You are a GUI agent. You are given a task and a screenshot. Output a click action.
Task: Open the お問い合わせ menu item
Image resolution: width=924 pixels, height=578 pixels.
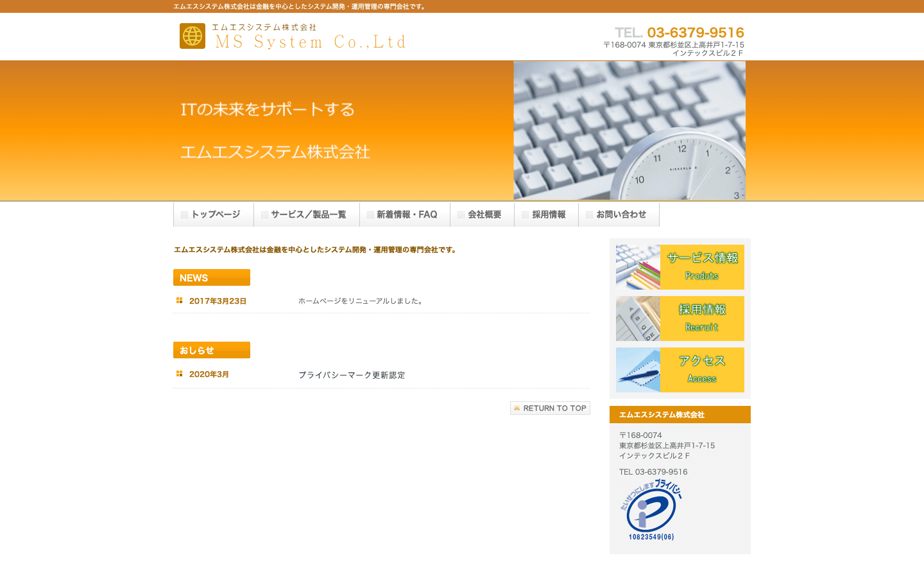[619, 215]
